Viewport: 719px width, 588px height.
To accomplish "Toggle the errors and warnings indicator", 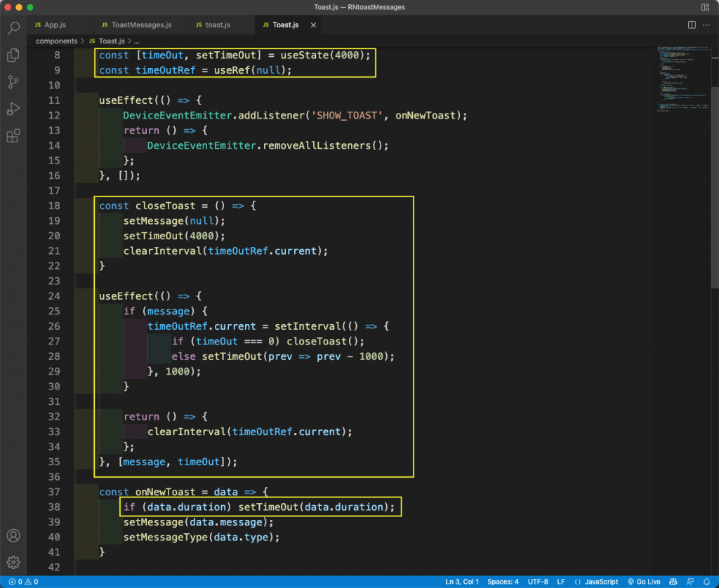I will click(21, 582).
